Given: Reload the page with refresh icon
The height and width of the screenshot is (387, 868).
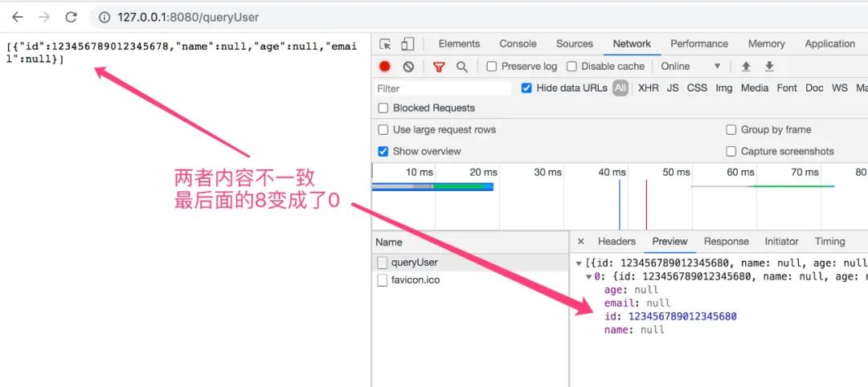Looking at the screenshot, I should [71, 17].
